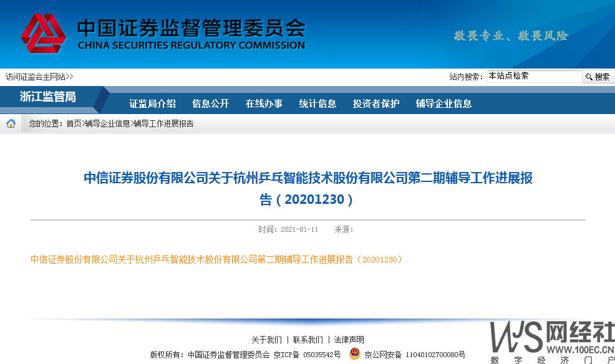Viewport: 615px width, 364px height.
Task: Open the 信息公开 menu item
Action: [210, 103]
